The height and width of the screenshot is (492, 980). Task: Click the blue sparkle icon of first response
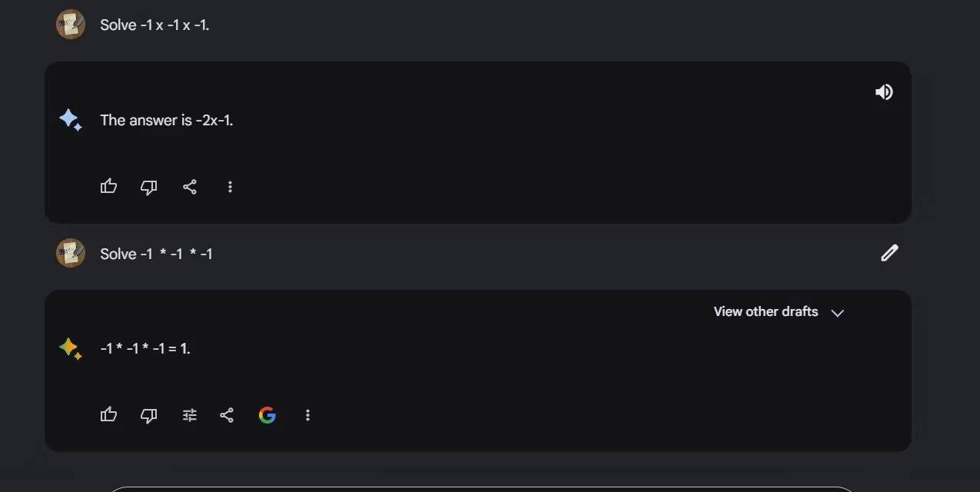[70, 120]
